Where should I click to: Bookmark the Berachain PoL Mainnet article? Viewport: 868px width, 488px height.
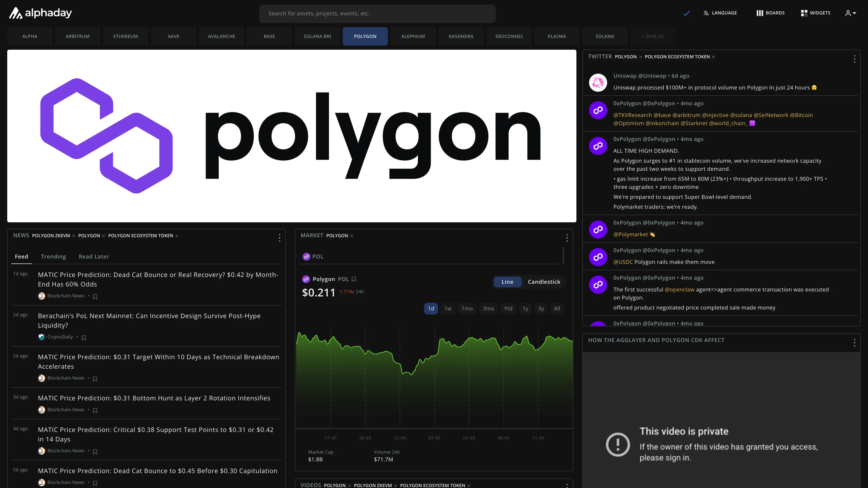[84, 338]
